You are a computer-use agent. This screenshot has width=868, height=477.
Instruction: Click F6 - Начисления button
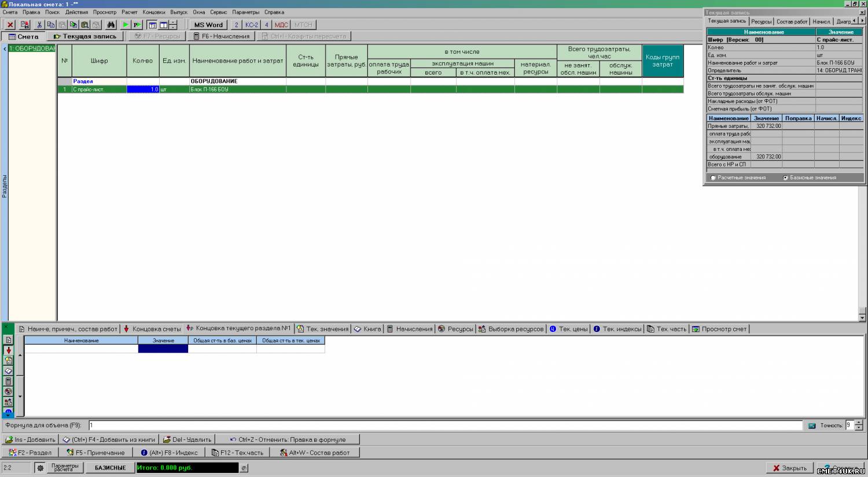coord(221,36)
